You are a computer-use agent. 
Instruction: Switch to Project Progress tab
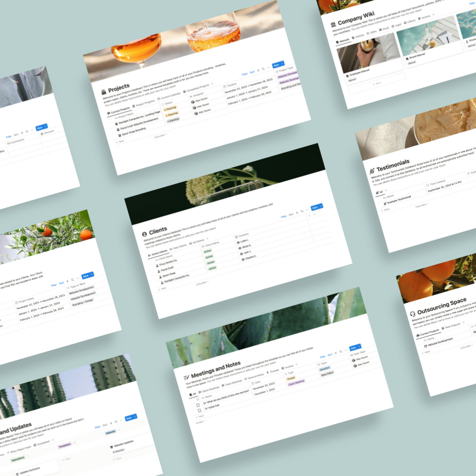[144, 104]
